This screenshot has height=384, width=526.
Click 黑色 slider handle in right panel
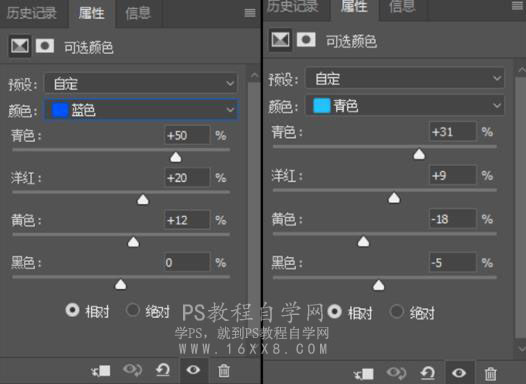[379, 285]
